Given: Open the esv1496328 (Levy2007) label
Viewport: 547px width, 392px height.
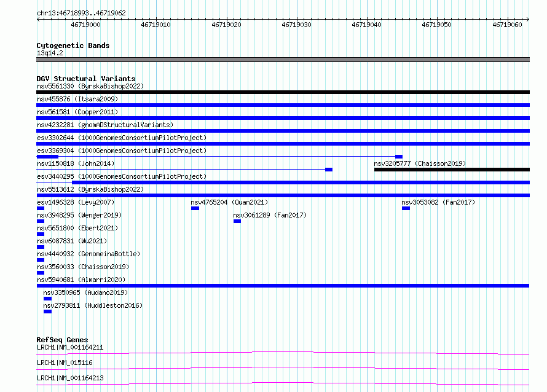Looking at the screenshot, I should tap(76, 202).
